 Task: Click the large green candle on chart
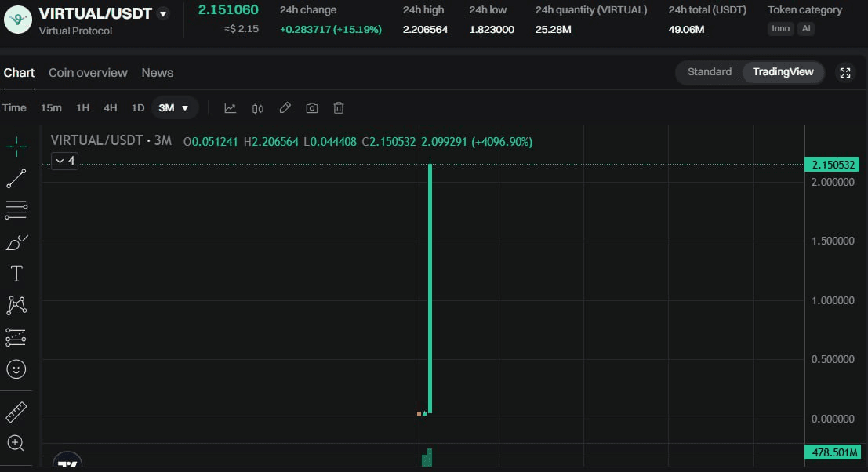(430, 288)
